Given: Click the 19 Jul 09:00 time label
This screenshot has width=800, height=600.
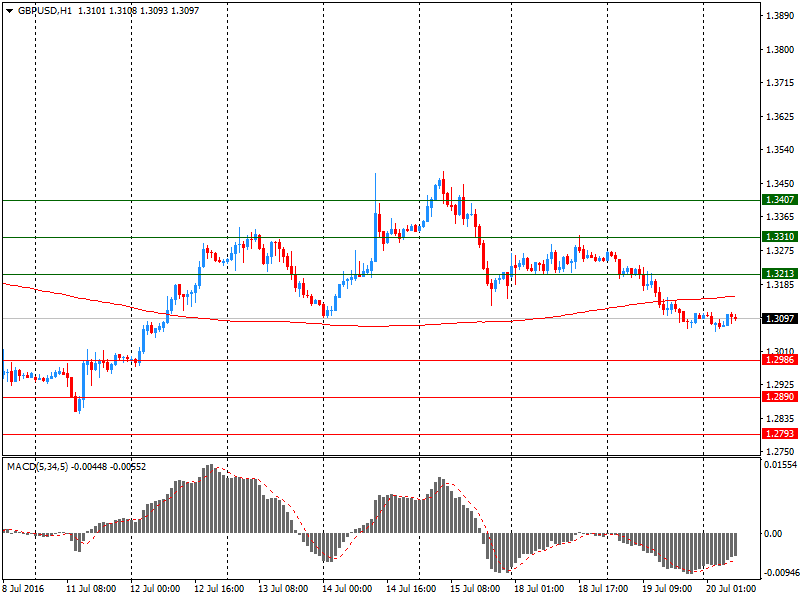Looking at the screenshot, I should (667, 589).
